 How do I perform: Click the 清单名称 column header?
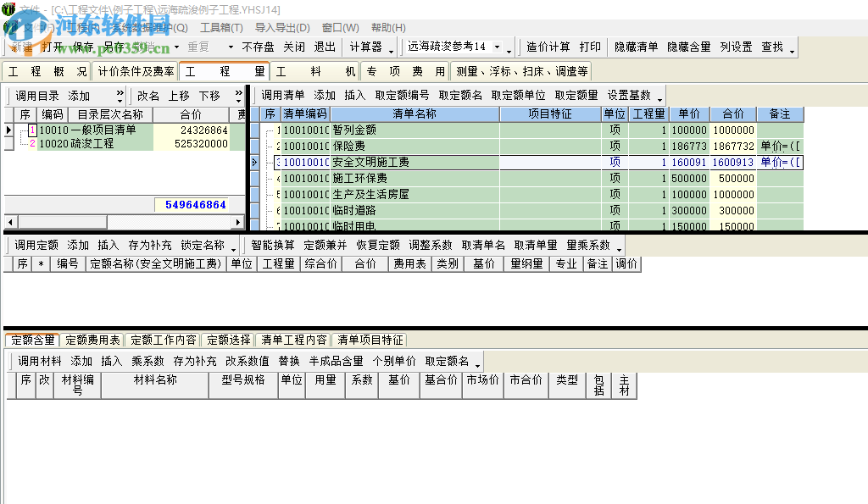tap(415, 114)
